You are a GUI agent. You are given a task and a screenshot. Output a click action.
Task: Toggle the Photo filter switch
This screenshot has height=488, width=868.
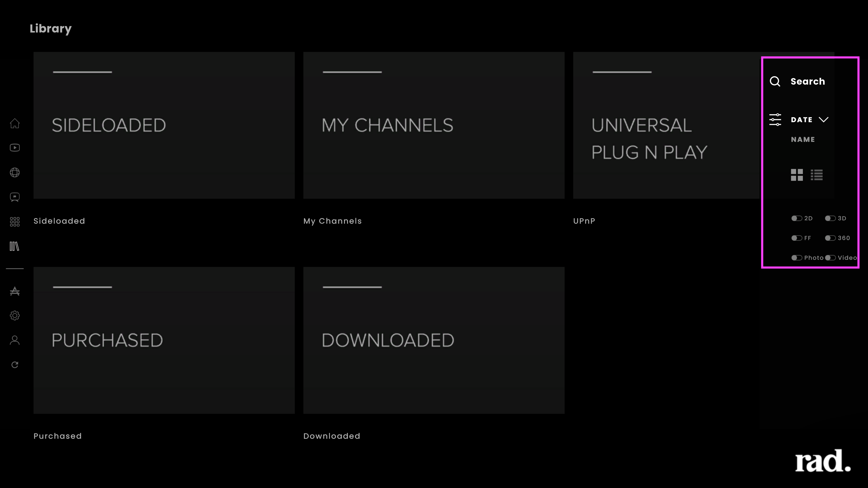(x=797, y=258)
